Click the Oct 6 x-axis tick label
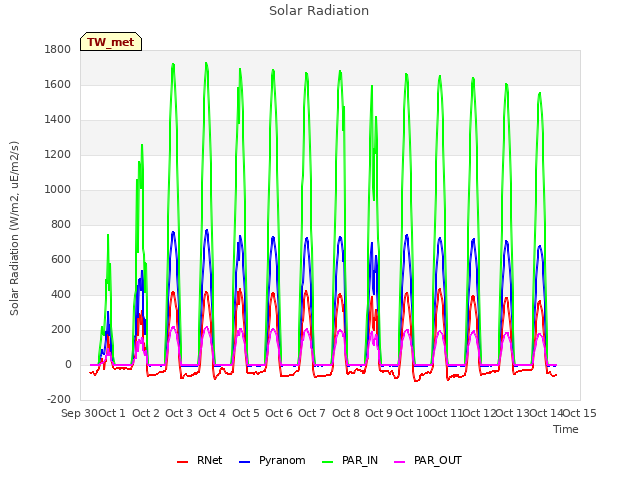 pos(279,413)
